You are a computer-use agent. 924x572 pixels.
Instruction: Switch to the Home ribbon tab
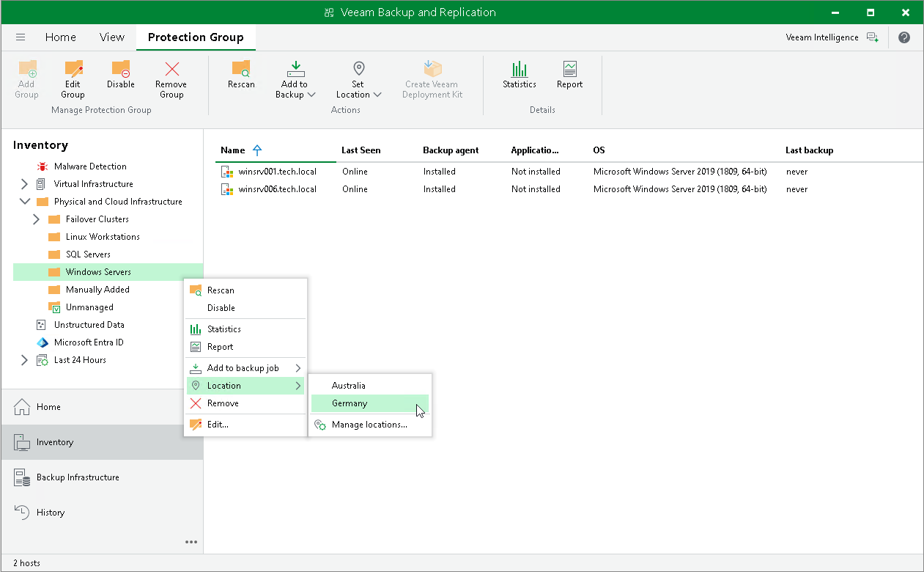[60, 37]
